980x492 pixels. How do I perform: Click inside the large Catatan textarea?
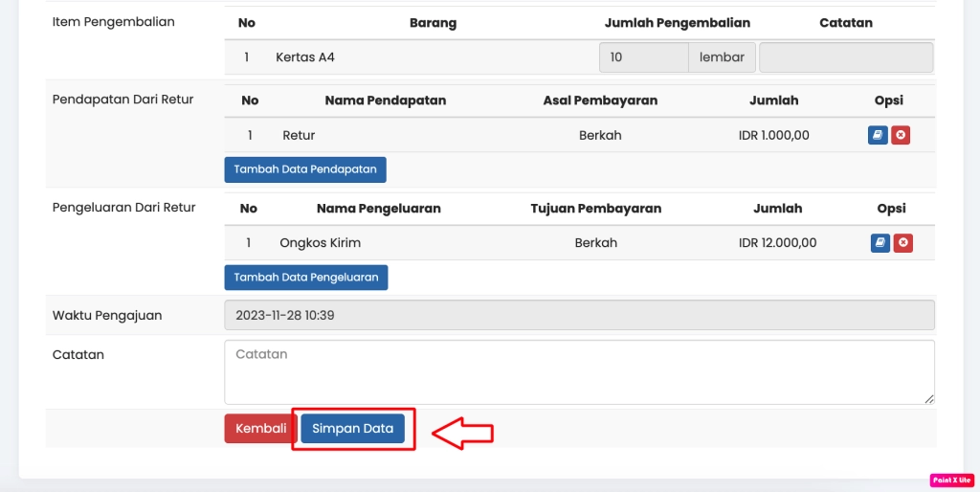[x=579, y=371]
